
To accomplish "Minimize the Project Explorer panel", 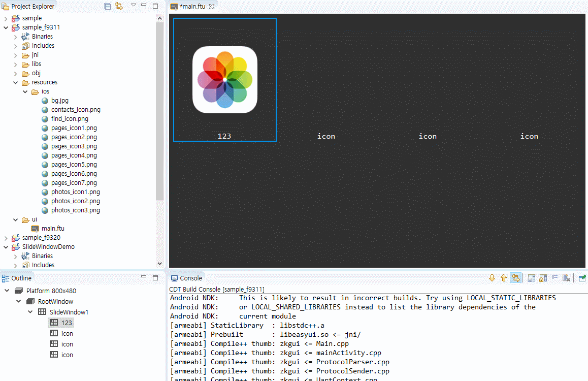I will pos(144,5).
